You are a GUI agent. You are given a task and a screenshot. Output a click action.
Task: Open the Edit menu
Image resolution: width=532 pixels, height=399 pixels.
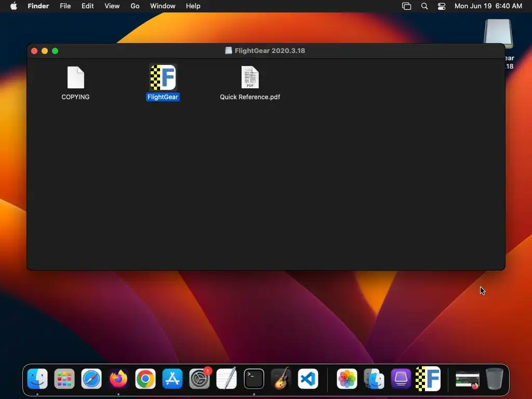(x=87, y=6)
